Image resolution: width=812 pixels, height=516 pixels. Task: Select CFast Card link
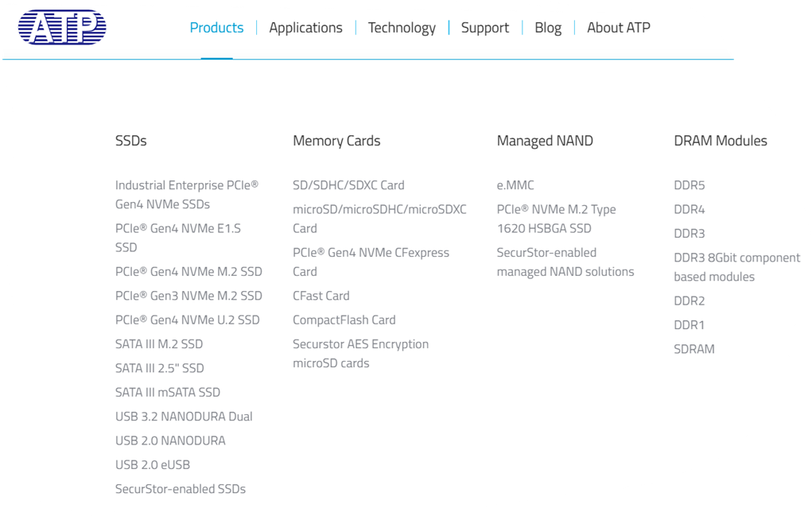(x=321, y=296)
